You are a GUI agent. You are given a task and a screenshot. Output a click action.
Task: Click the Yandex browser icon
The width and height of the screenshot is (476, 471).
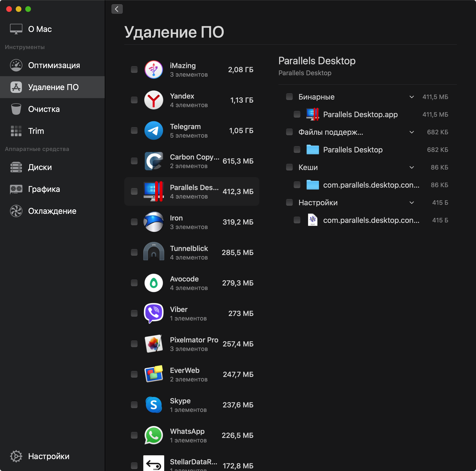[154, 100]
